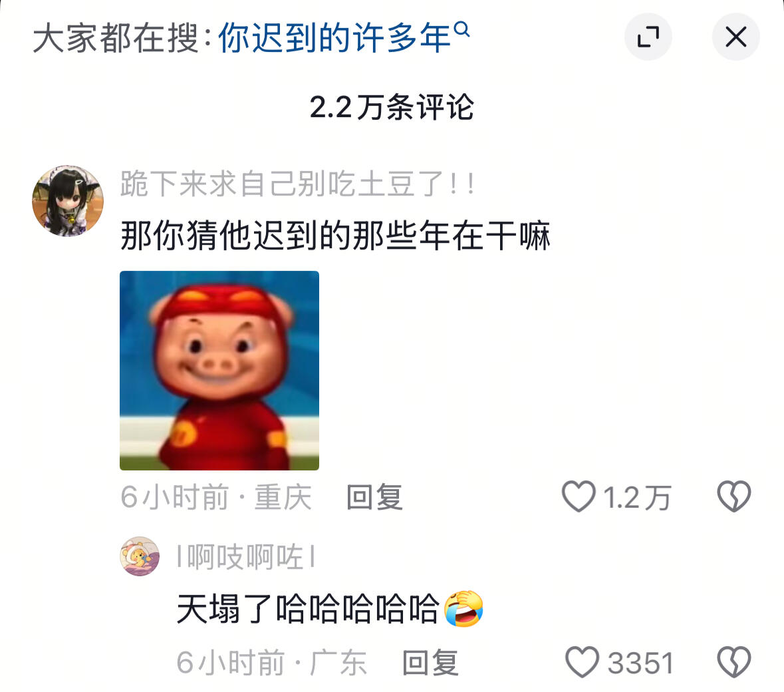Select the comment text 那你猜他迟到的那些年在干嘛
This screenshot has width=784, height=692.
pos(335,236)
